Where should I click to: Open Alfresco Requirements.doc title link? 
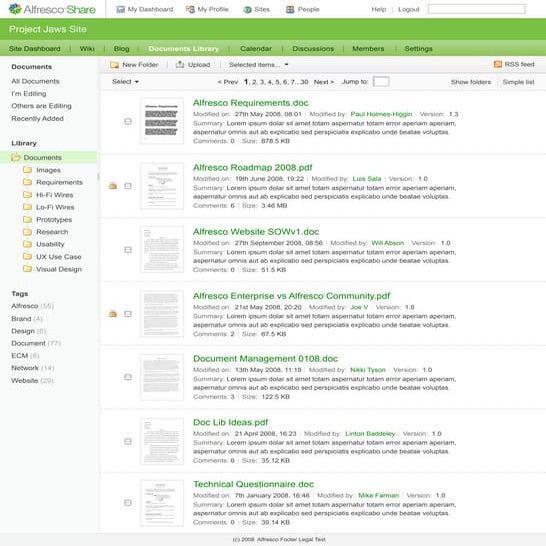(x=251, y=103)
